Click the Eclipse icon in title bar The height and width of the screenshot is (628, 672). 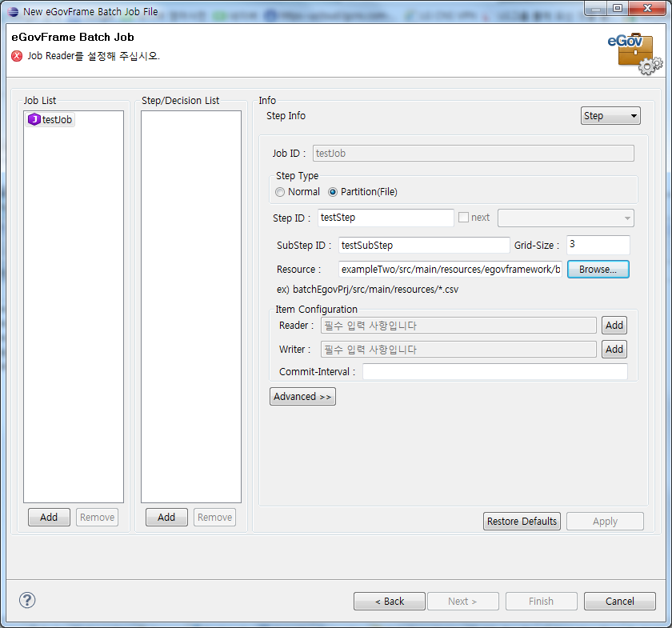pyautogui.click(x=14, y=11)
